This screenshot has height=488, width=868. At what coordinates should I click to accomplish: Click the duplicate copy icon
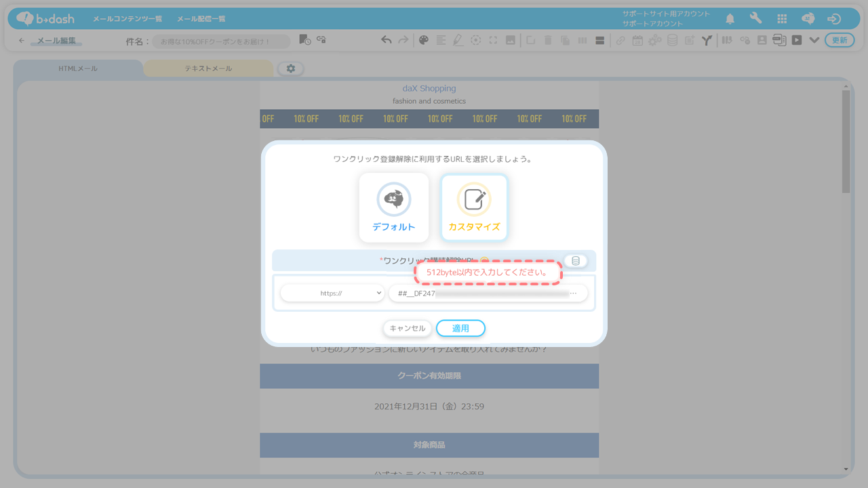(565, 41)
